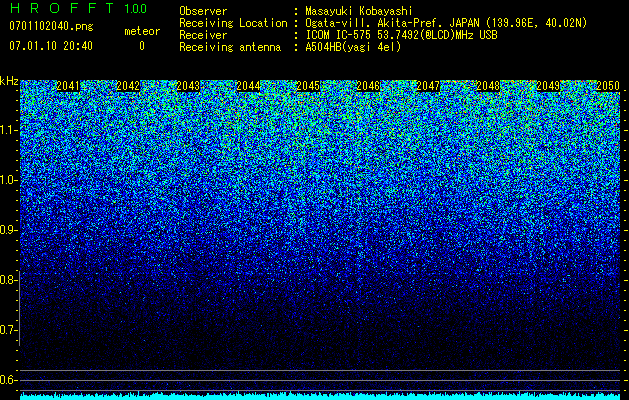
Task: Click the 1.1 frequency axis label
Action: 8,130
